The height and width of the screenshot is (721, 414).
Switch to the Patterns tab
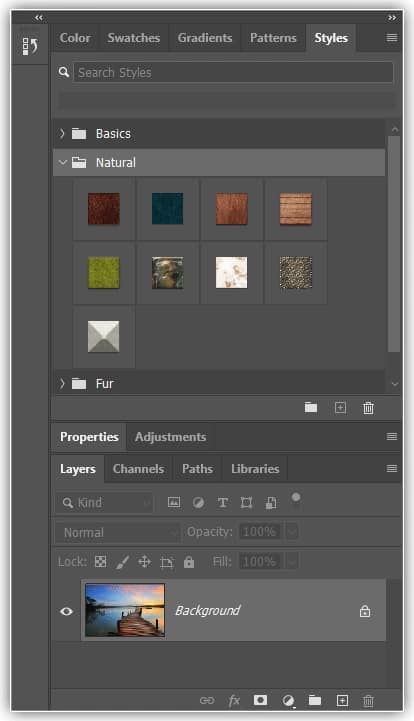(273, 38)
